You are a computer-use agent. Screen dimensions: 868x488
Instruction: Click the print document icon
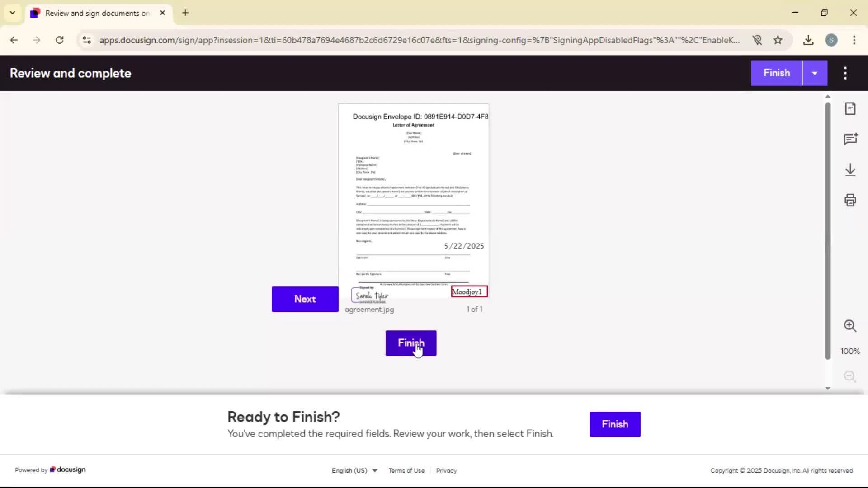pos(850,200)
